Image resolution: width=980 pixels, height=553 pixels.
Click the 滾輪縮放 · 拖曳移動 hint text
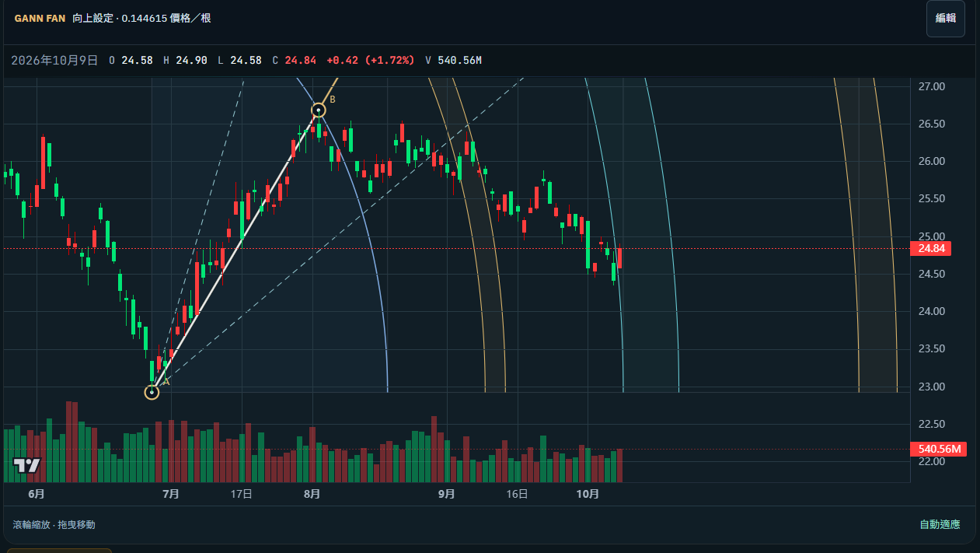coord(54,525)
